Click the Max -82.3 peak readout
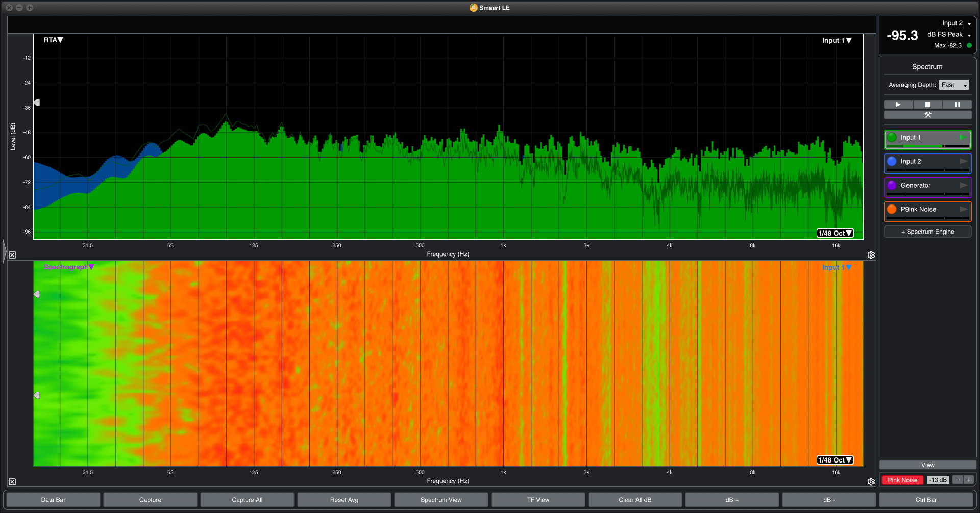980x513 pixels. [948, 46]
